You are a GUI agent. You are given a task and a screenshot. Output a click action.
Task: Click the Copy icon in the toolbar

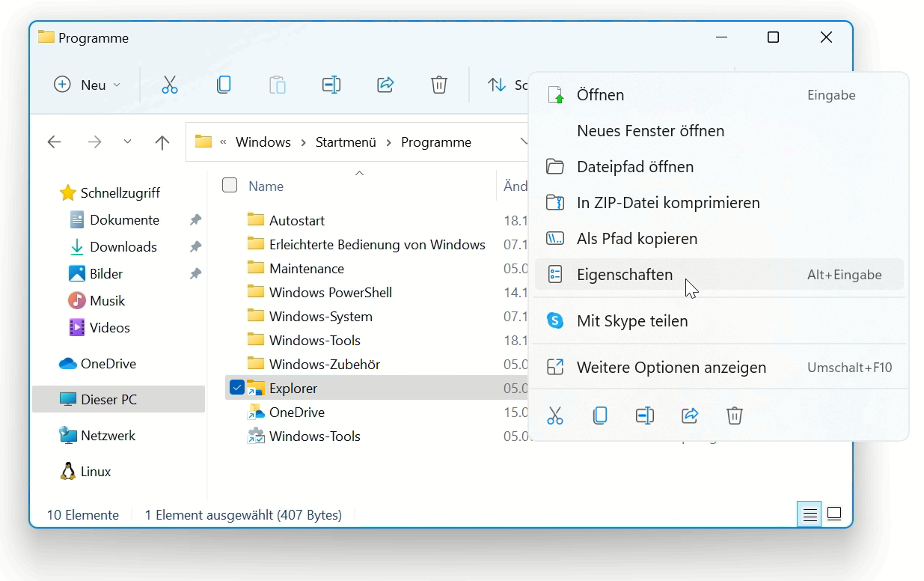(x=224, y=85)
